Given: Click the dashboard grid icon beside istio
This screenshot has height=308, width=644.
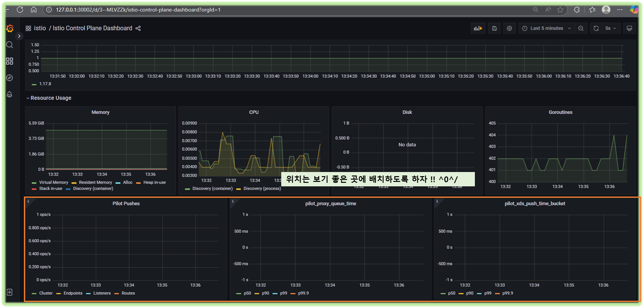Looking at the screenshot, I should [28, 28].
